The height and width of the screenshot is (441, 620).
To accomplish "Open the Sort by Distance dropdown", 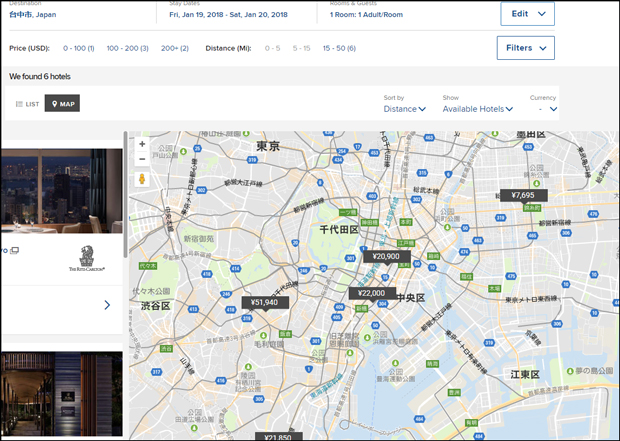I will tap(405, 109).
